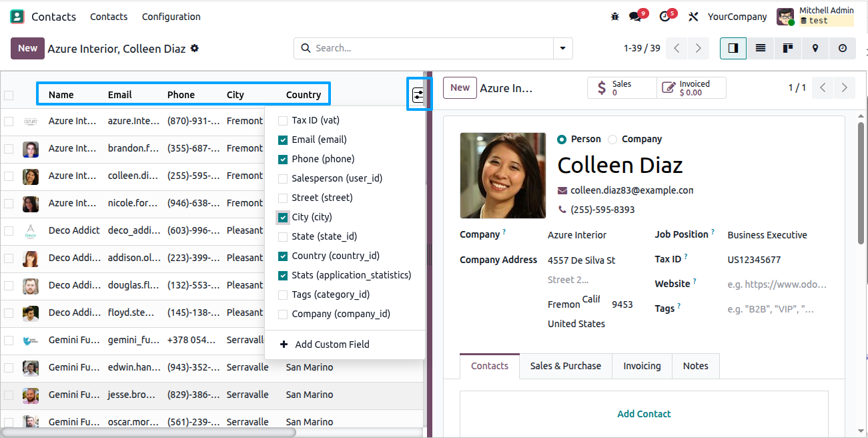The width and height of the screenshot is (868, 438).
Task: Switch to the list view icon
Action: point(760,48)
